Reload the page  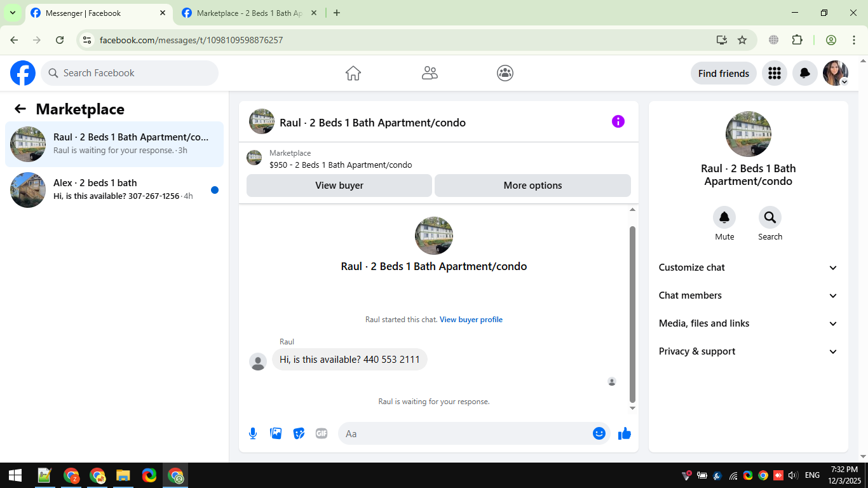click(x=60, y=40)
